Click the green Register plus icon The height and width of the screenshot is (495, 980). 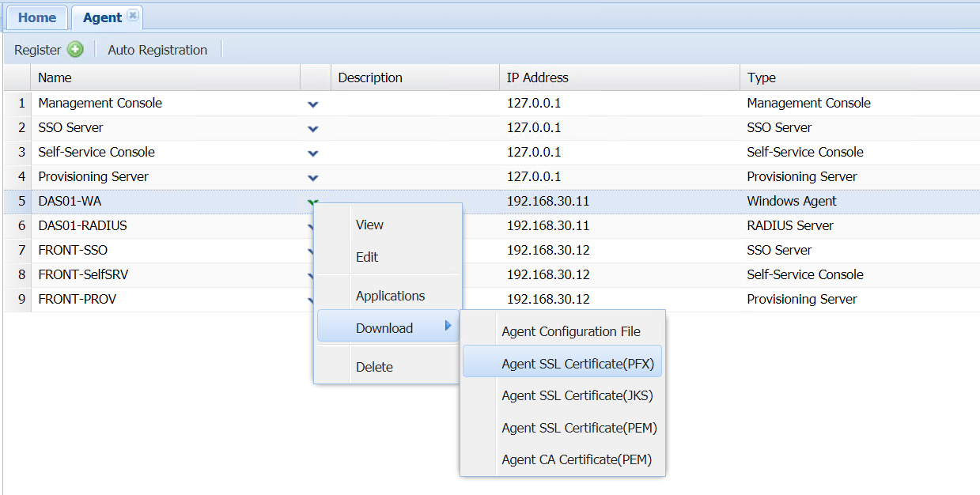point(75,50)
